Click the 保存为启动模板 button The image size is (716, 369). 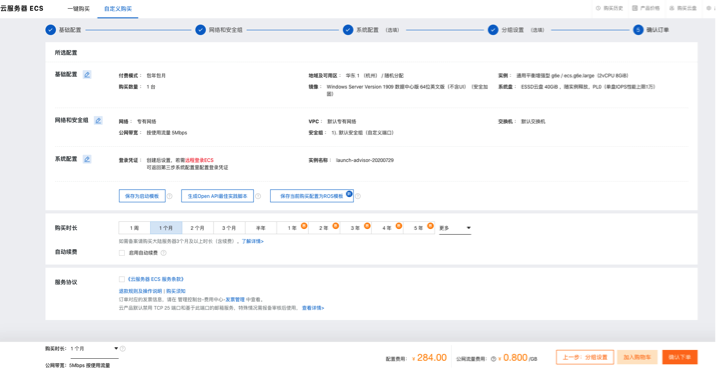tap(142, 196)
